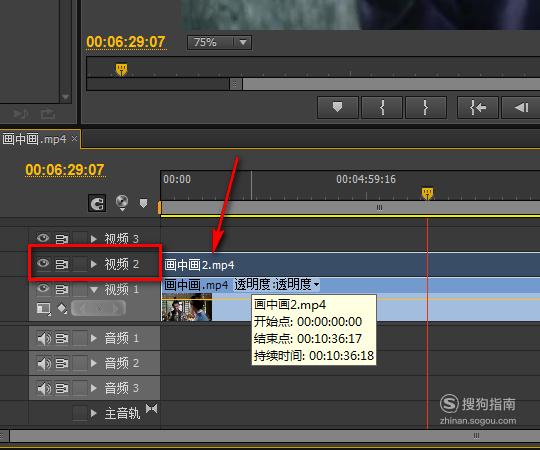Image resolution: width=540 pixels, height=450 pixels.
Task: Expand the 主音轨 master track
Action: coord(93,413)
